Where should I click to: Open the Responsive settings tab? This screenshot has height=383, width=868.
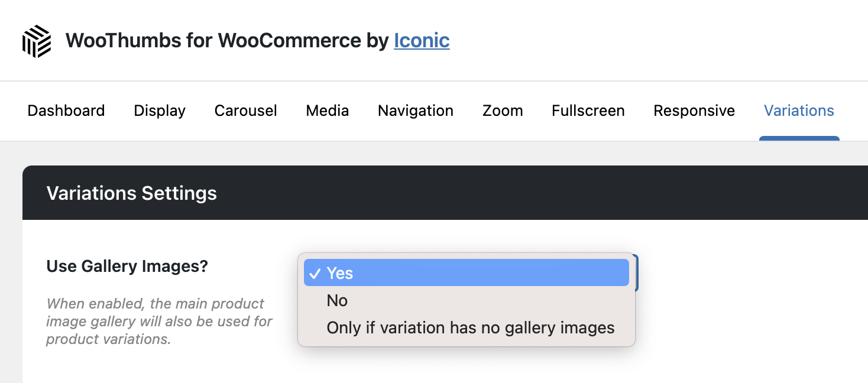click(694, 111)
